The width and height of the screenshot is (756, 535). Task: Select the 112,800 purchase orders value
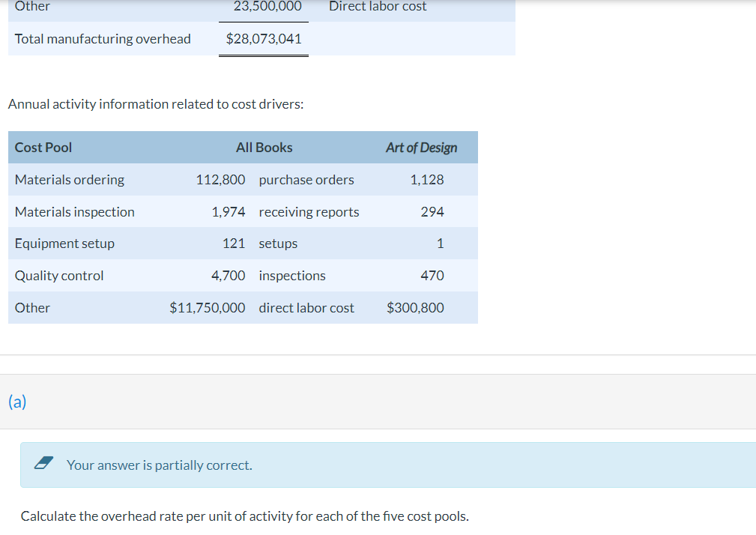click(x=220, y=180)
